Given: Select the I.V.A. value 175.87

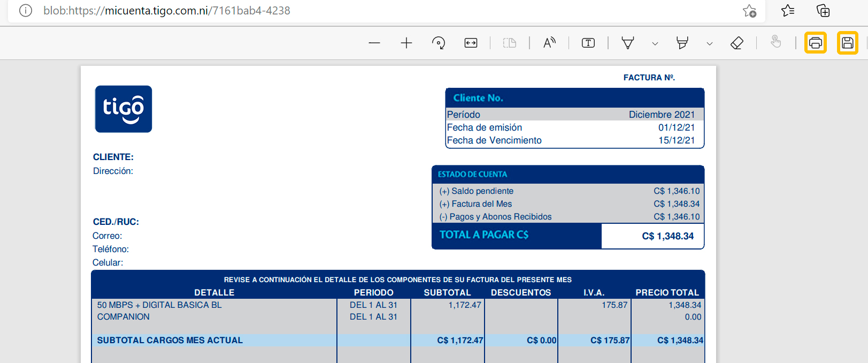Looking at the screenshot, I should click(x=614, y=305).
